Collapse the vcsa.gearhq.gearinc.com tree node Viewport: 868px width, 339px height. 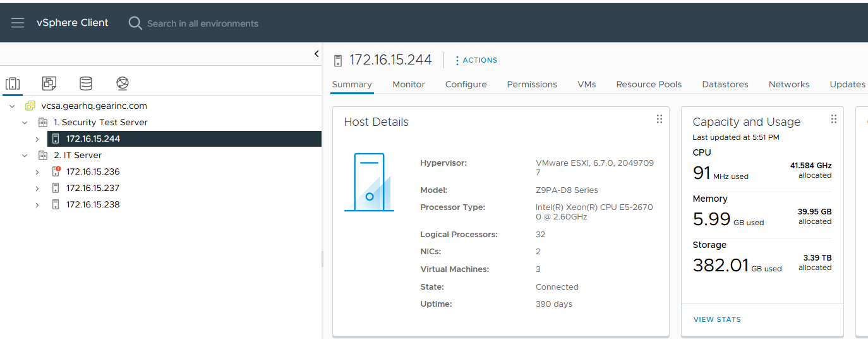(x=12, y=106)
